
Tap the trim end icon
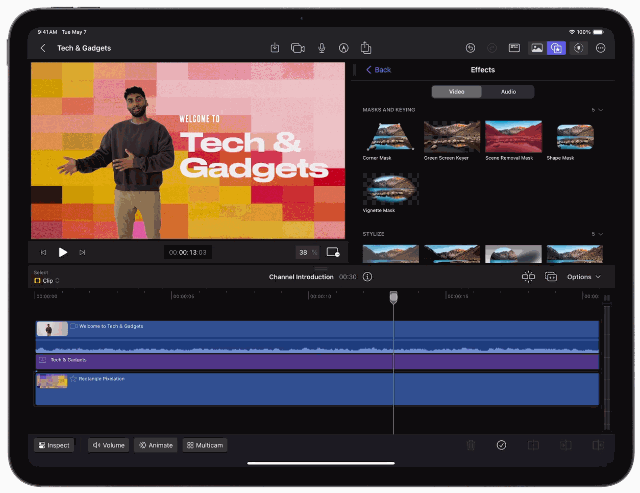(598, 445)
